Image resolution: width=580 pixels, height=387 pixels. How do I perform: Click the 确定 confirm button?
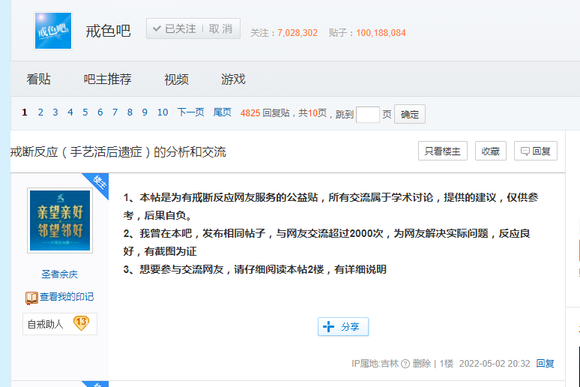pyautogui.click(x=410, y=114)
